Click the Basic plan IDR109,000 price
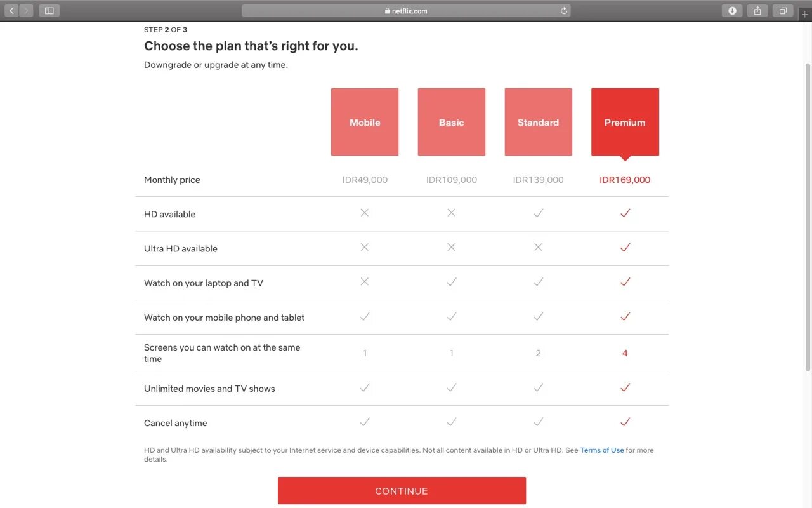 point(452,180)
